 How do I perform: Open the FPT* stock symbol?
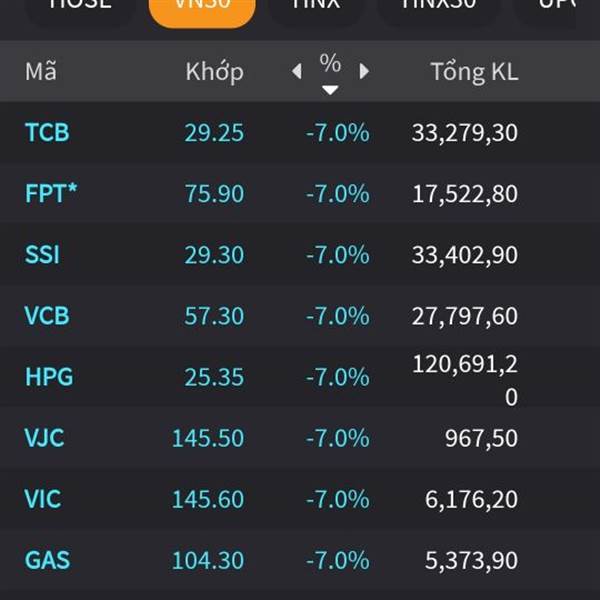click(51, 193)
